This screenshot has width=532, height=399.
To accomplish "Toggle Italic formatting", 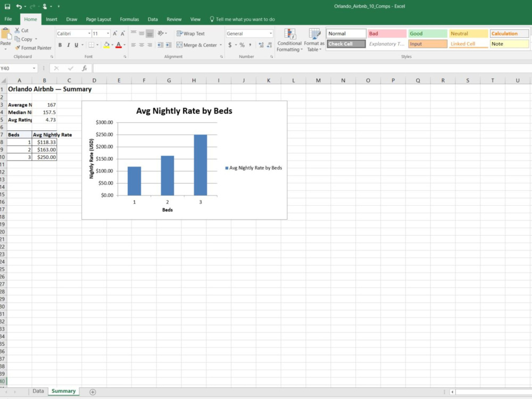I will click(x=68, y=45).
